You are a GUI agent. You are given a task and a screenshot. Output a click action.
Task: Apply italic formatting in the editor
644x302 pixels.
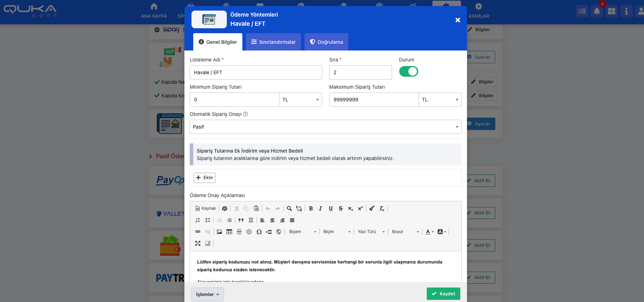320,208
